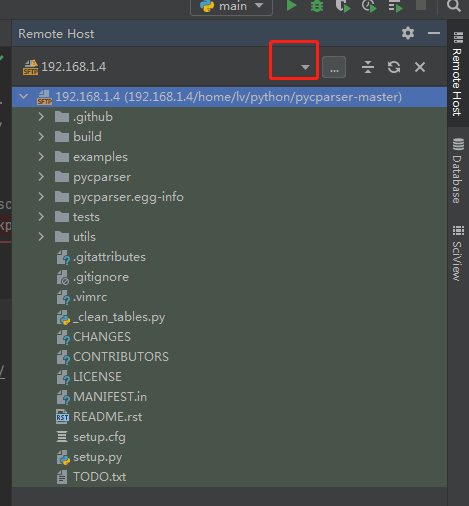
Task: Hide the Remote Host panel with minus icon
Action: click(x=434, y=33)
